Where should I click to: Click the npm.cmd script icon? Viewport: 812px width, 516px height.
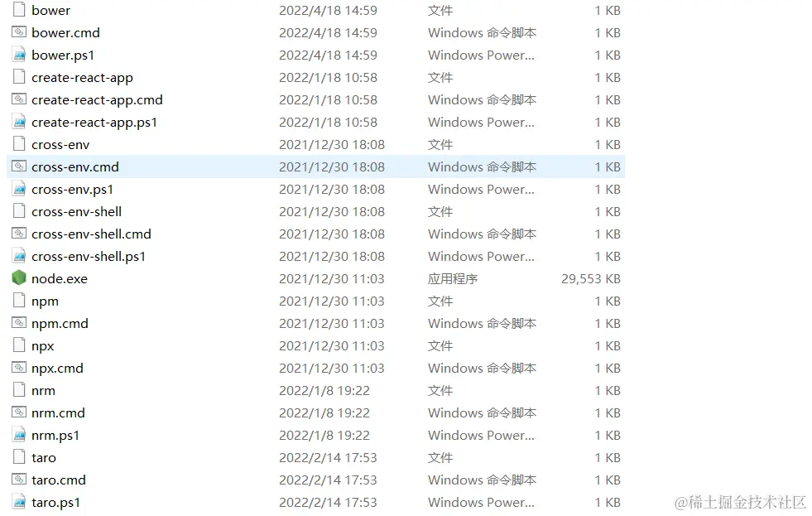pos(19,323)
